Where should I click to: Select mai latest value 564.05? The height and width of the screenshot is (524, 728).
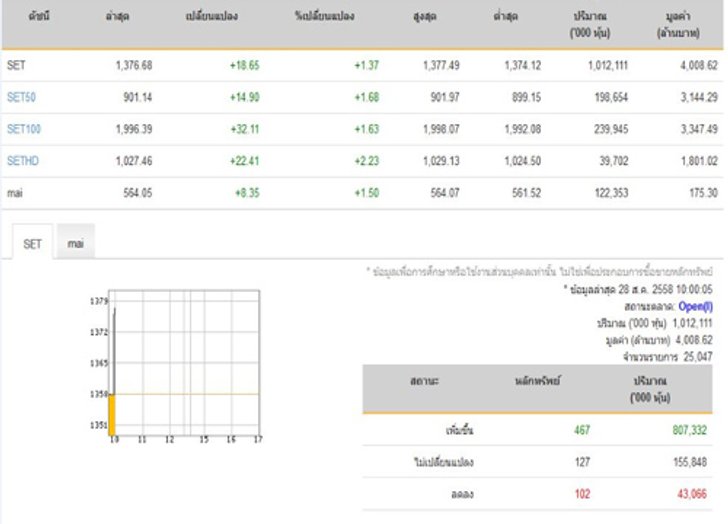click(x=137, y=193)
